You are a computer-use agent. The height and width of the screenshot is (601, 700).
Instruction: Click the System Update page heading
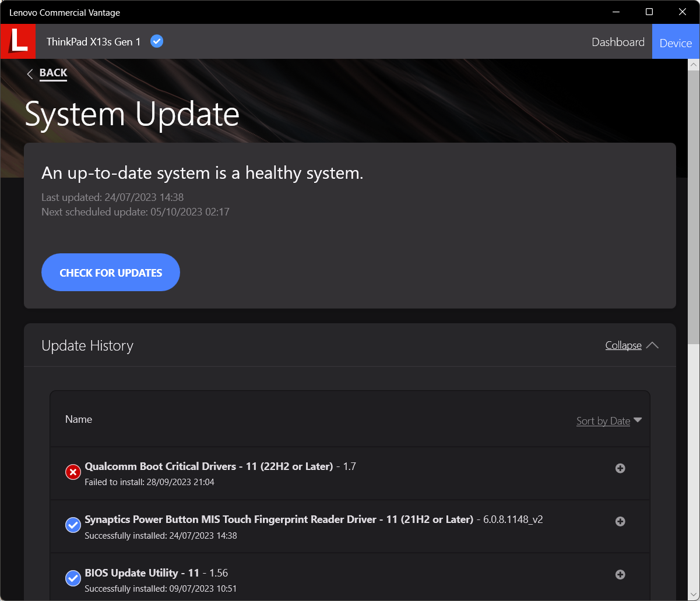pyautogui.click(x=132, y=114)
